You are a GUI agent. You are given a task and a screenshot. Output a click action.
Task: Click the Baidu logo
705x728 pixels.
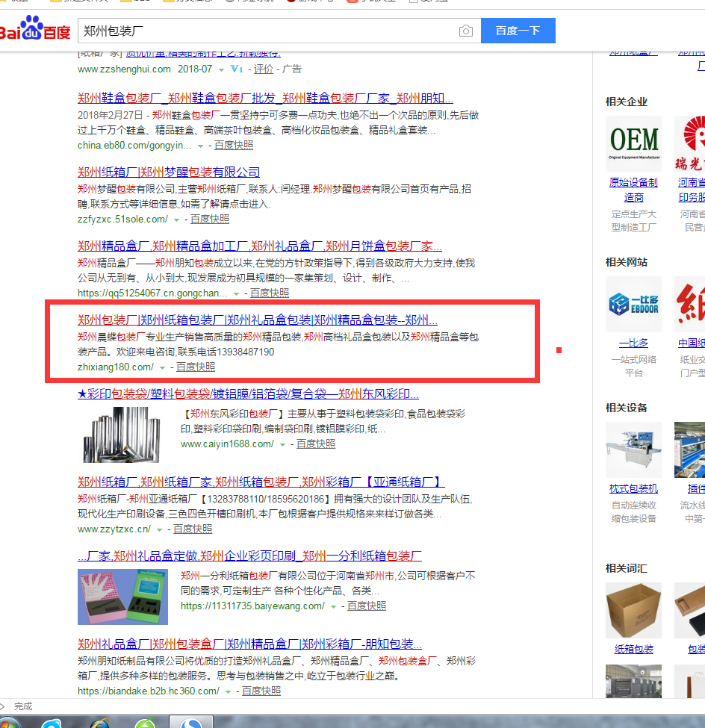click(x=35, y=29)
